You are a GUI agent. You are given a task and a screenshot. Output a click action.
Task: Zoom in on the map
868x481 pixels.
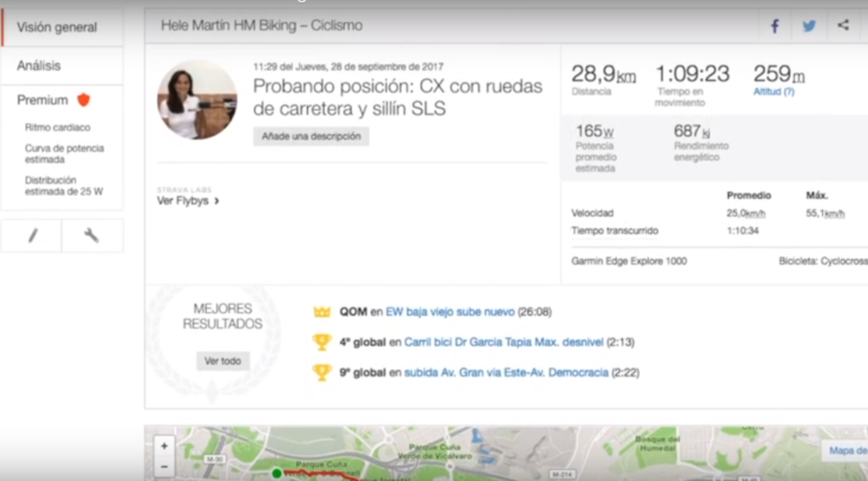[164, 445]
